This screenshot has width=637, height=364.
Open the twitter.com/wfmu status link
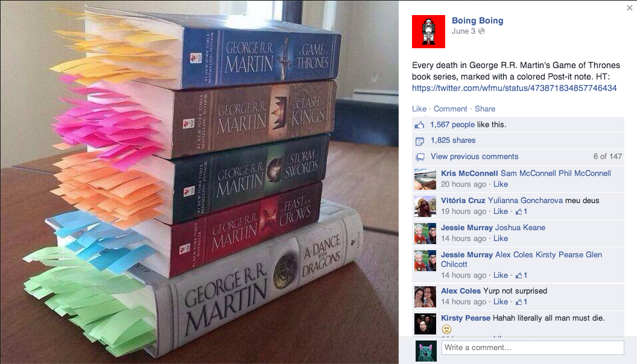pos(515,88)
